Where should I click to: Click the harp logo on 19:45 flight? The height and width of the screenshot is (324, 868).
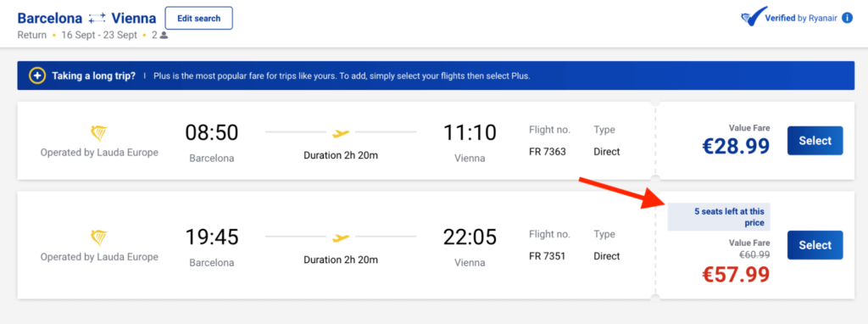click(x=99, y=238)
